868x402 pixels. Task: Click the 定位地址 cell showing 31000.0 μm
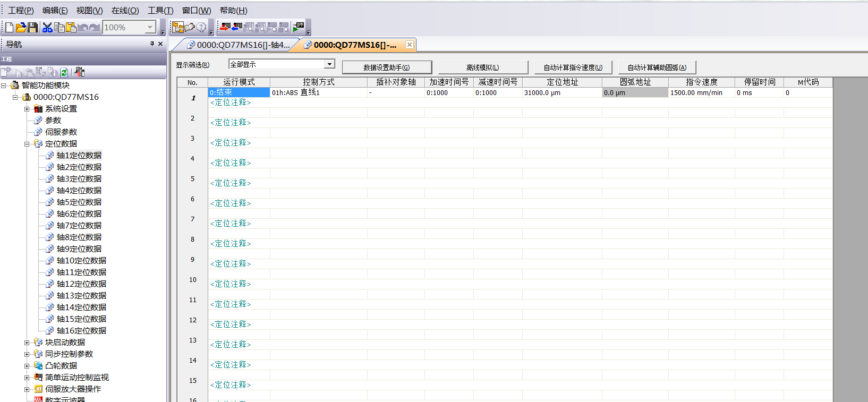click(561, 93)
